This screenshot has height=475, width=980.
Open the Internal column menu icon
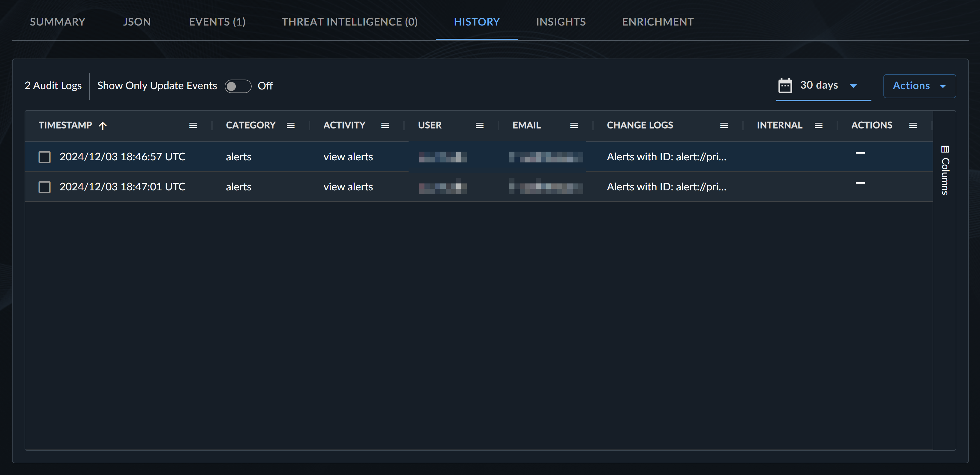819,125
